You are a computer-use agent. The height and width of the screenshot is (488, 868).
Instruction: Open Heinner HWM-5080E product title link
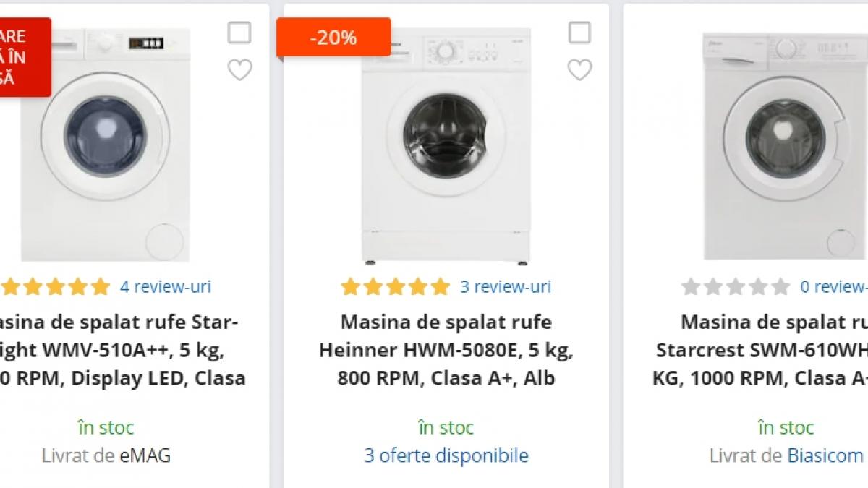coord(446,350)
